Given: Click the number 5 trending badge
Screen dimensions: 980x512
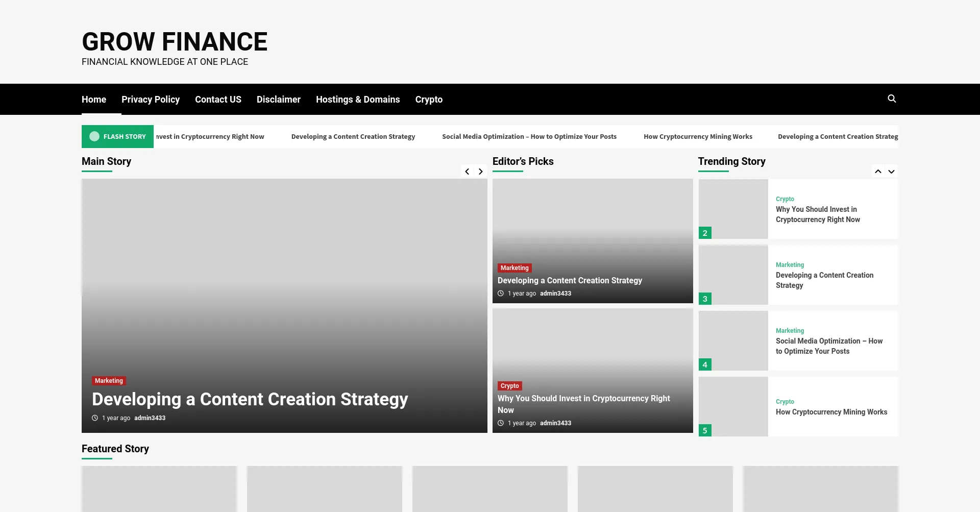Looking at the screenshot, I should 705,430.
